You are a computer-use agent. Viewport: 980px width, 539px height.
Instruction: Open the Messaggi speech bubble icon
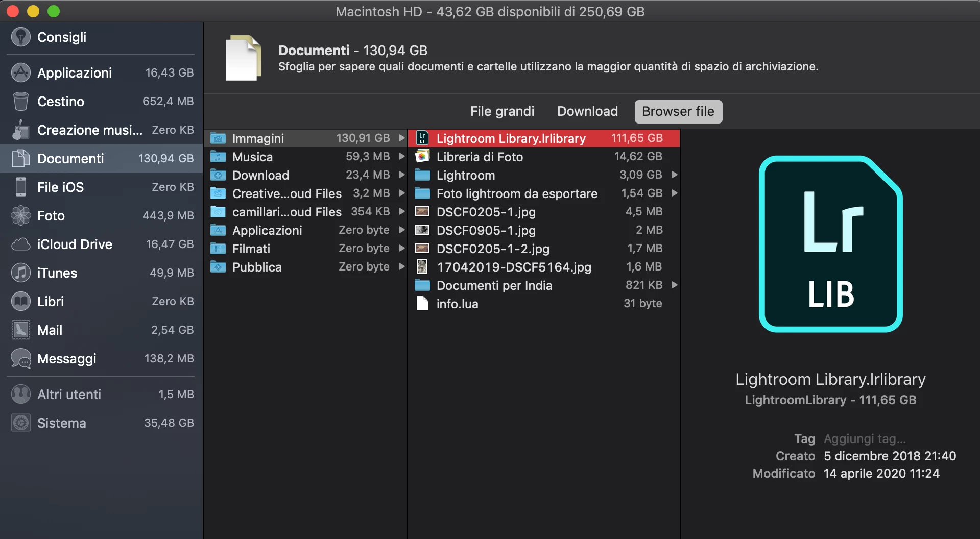[x=20, y=358]
